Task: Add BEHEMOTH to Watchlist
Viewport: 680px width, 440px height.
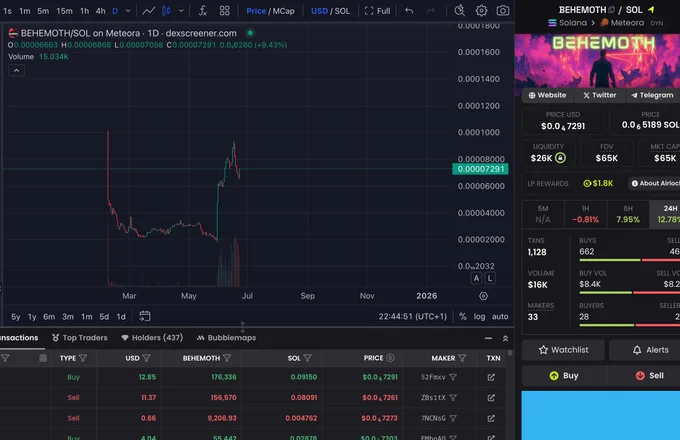Action: (563, 350)
